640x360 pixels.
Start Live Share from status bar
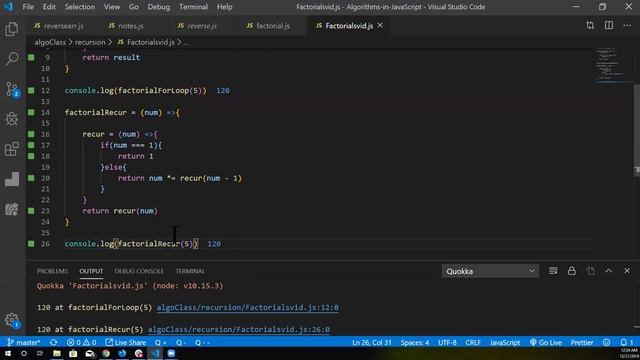click(126, 342)
